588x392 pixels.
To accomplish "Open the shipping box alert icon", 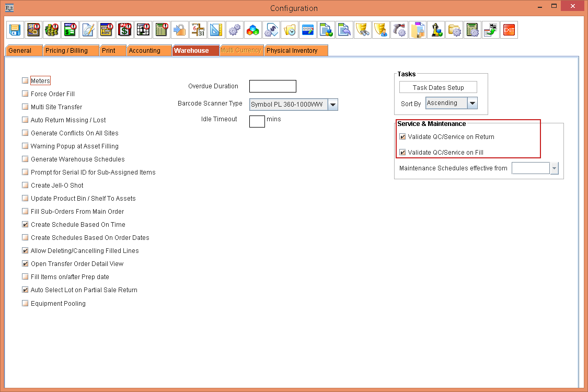I will [x=33, y=30].
